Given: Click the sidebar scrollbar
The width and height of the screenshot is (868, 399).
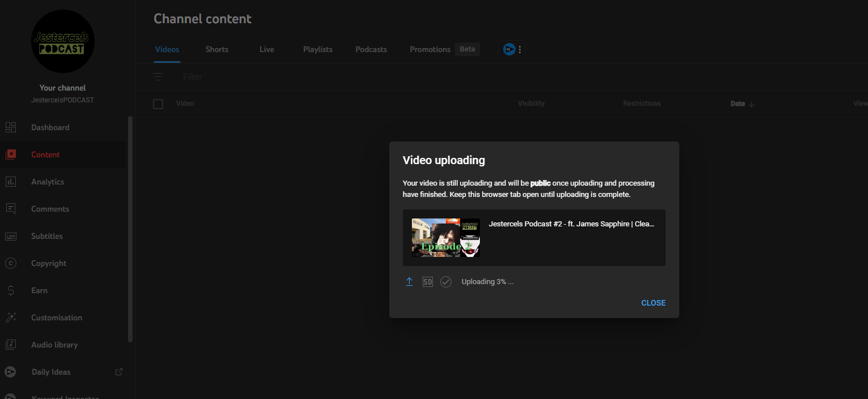Looking at the screenshot, I should click(130, 229).
